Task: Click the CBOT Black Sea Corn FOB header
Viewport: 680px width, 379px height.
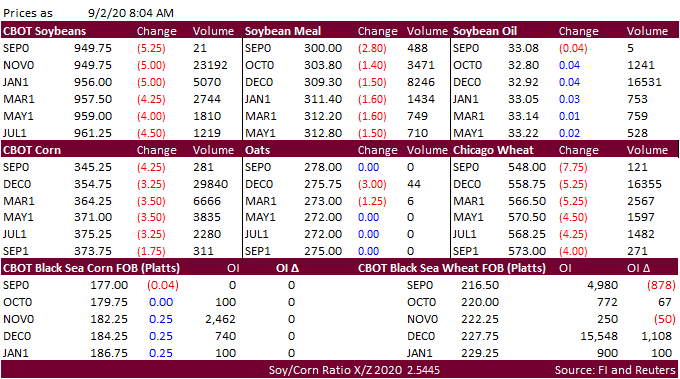Action: (91, 268)
